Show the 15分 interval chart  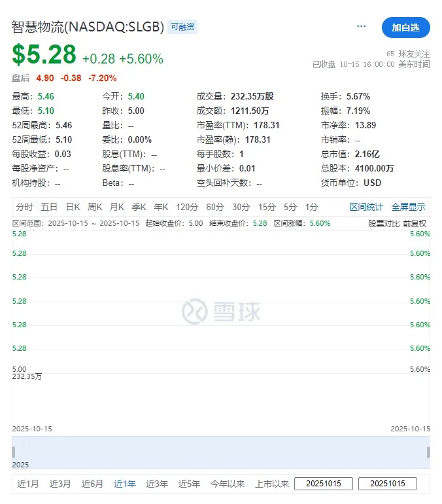point(267,207)
